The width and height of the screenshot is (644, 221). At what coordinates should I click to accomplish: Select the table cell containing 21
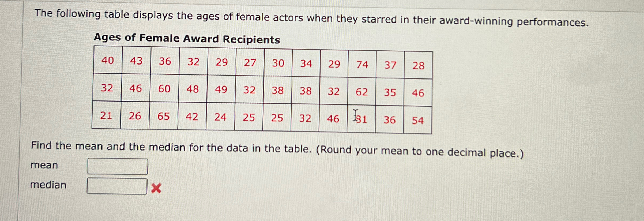coord(107,117)
